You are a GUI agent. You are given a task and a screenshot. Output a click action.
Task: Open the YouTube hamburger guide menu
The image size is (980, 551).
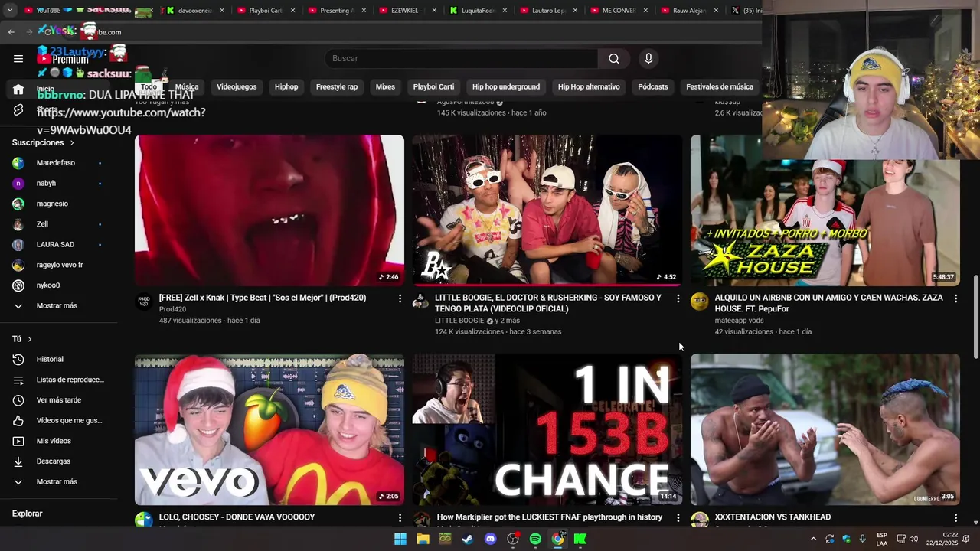(18, 58)
